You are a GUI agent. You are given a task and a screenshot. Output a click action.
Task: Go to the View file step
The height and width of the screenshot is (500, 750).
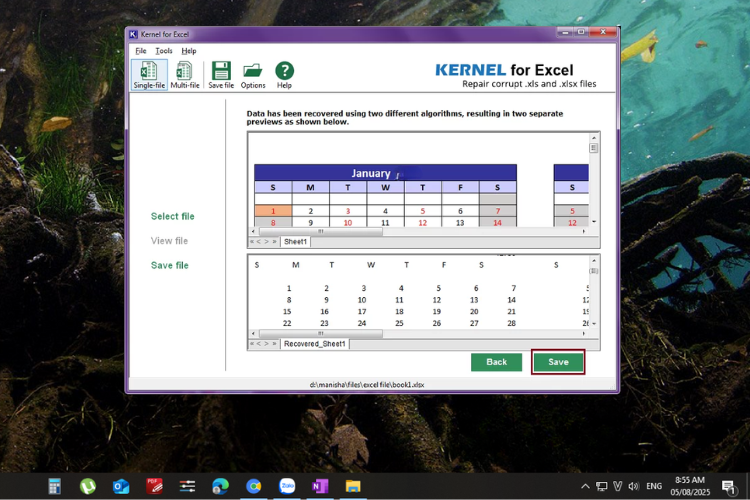click(x=169, y=241)
